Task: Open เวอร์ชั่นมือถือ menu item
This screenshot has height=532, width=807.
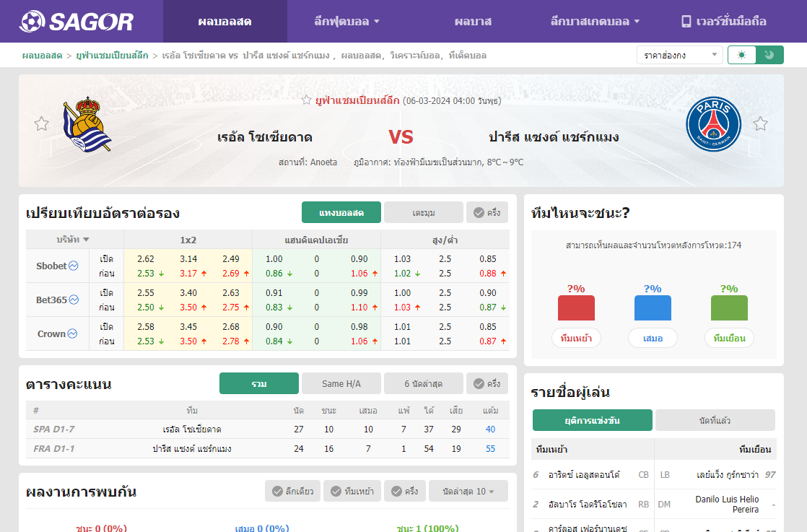Action: point(723,22)
